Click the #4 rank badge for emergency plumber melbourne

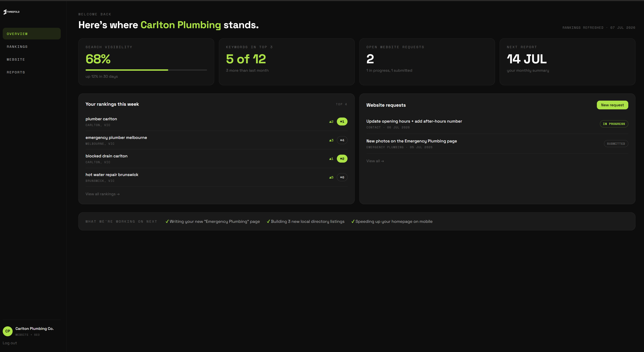pos(342,140)
